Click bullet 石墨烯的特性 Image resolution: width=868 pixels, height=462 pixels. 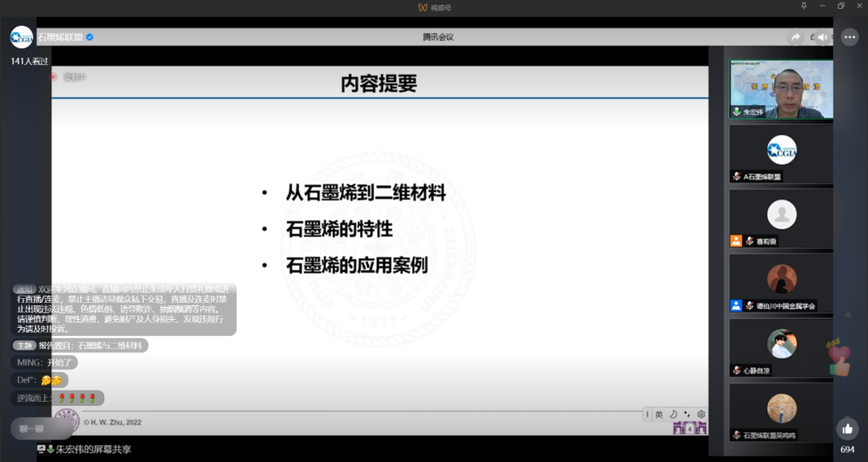pyautogui.click(x=339, y=229)
